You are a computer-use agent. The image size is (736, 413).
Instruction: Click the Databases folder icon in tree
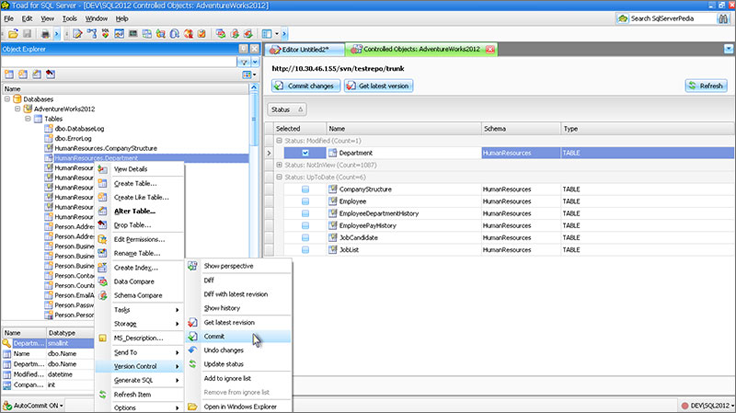pos(17,99)
